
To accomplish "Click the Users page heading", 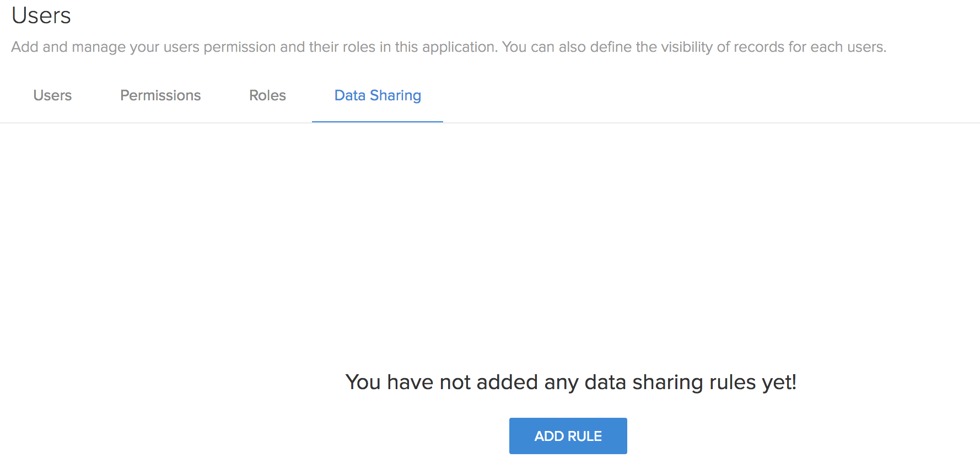I will (x=41, y=15).
